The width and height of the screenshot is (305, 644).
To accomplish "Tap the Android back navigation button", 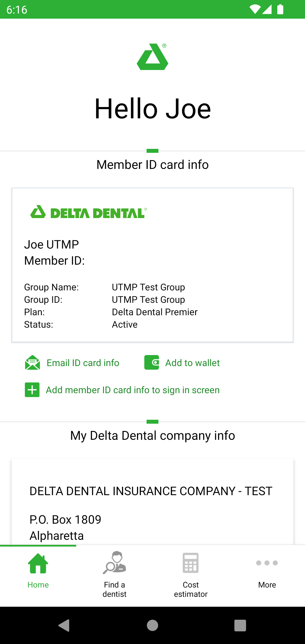I will tap(64, 625).
